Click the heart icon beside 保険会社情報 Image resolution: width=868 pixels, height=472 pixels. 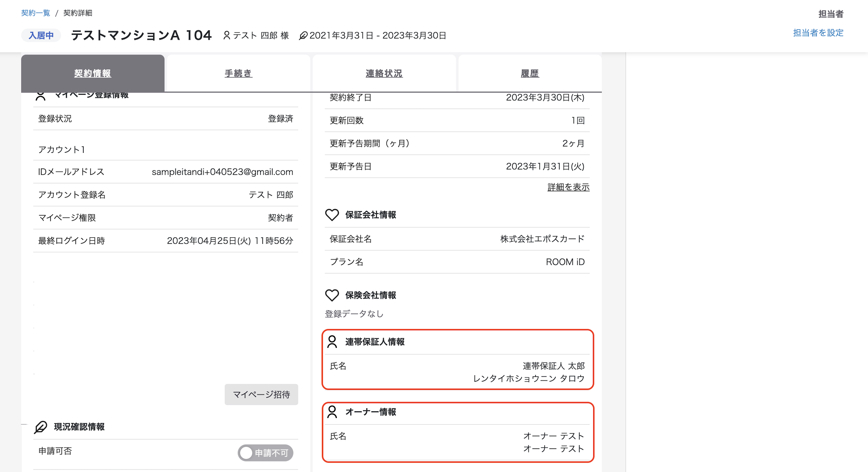coord(332,295)
